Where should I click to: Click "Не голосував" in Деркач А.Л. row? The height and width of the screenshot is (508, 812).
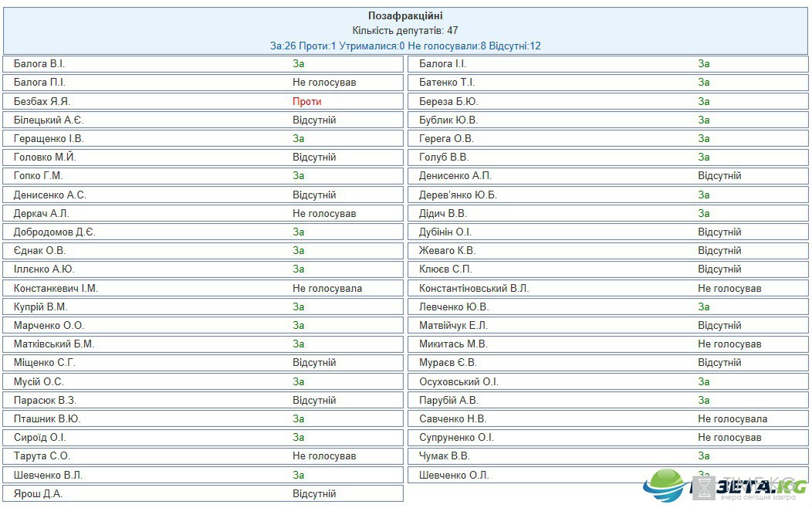324,214
